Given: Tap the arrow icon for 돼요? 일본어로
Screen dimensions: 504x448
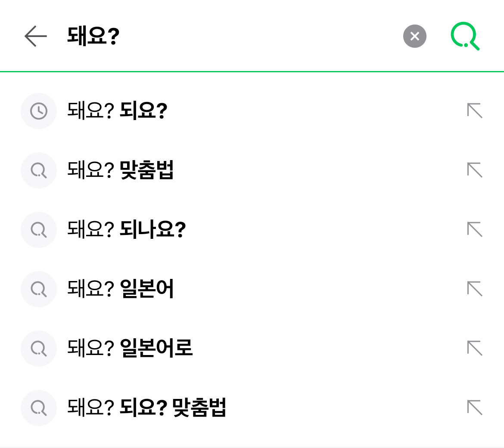Looking at the screenshot, I should (475, 349).
